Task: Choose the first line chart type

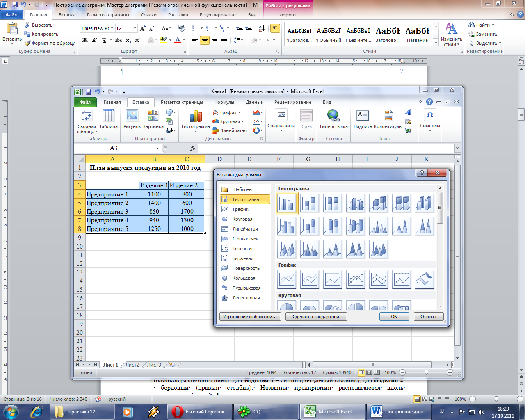Action: coord(287,279)
